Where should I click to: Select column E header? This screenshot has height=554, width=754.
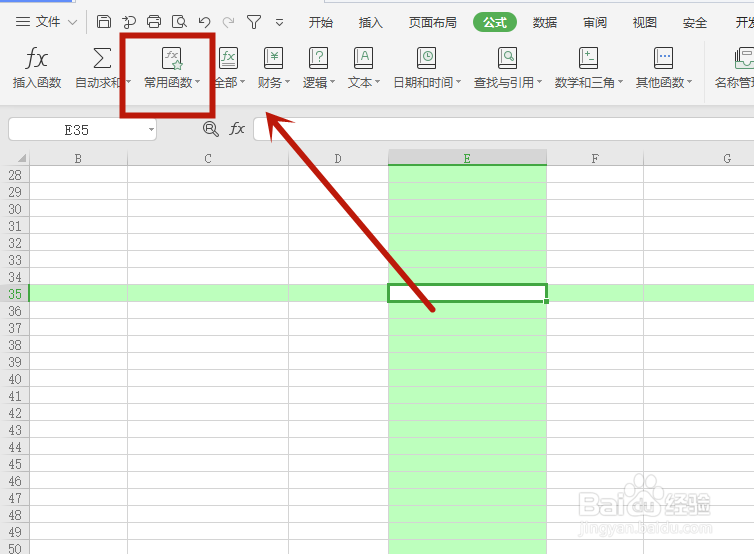[x=467, y=158]
